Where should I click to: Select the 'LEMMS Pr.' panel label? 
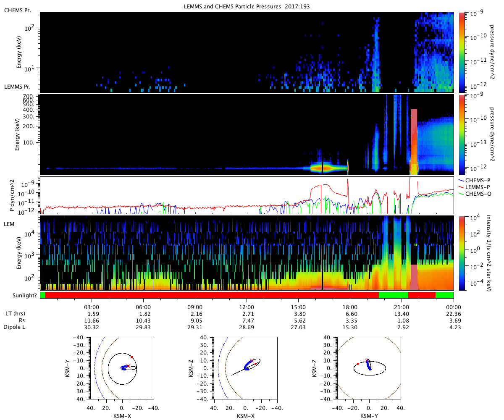click(x=17, y=87)
